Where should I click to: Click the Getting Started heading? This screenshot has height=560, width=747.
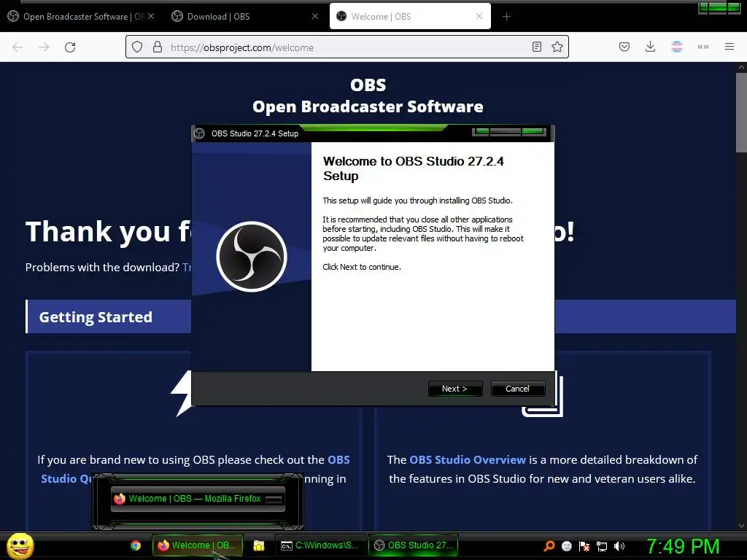[96, 317]
